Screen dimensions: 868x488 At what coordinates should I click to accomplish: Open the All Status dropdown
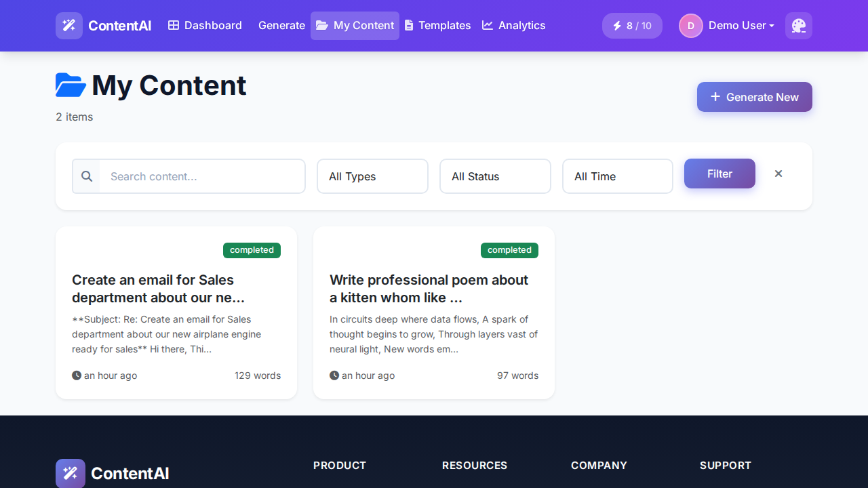[x=495, y=176]
